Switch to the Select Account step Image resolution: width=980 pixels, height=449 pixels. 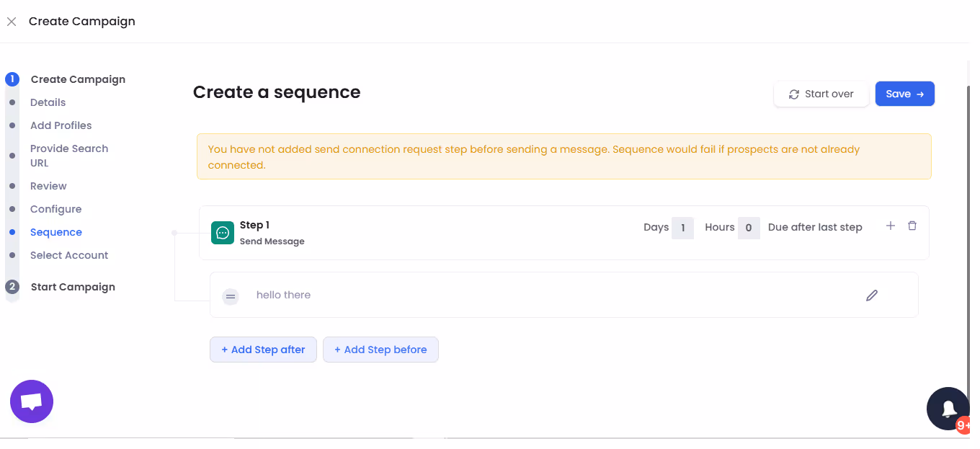pos(69,255)
